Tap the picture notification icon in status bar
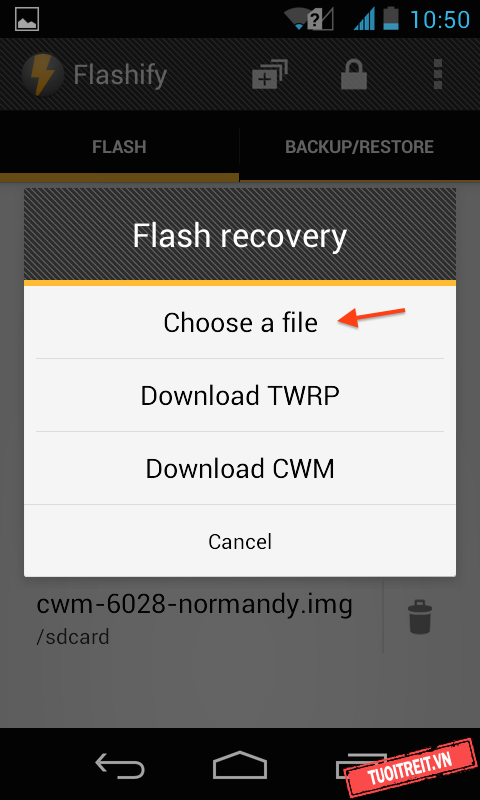This screenshot has height=800, width=480. click(x=28, y=19)
